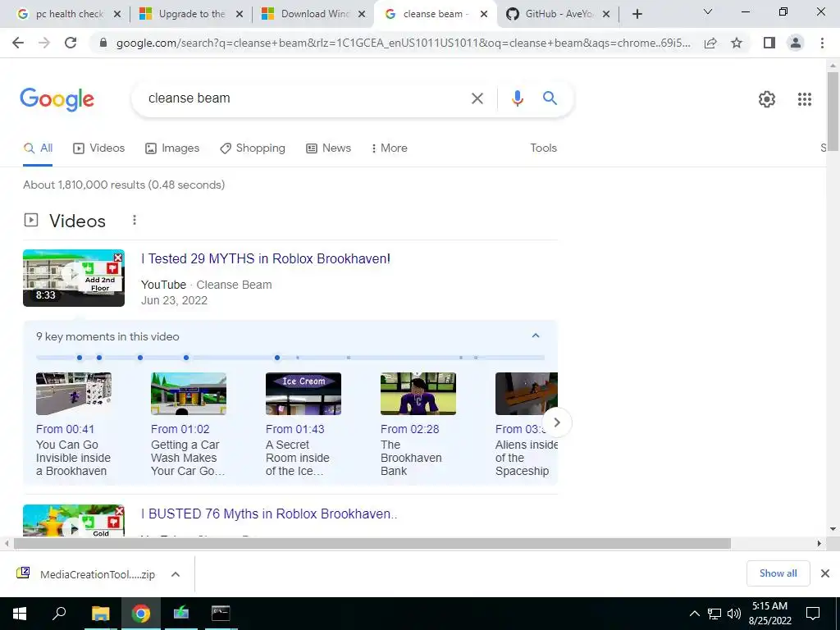
Task: Click the invisible-in-Brookhaven moment thumbnail
Action: pyautogui.click(x=74, y=394)
